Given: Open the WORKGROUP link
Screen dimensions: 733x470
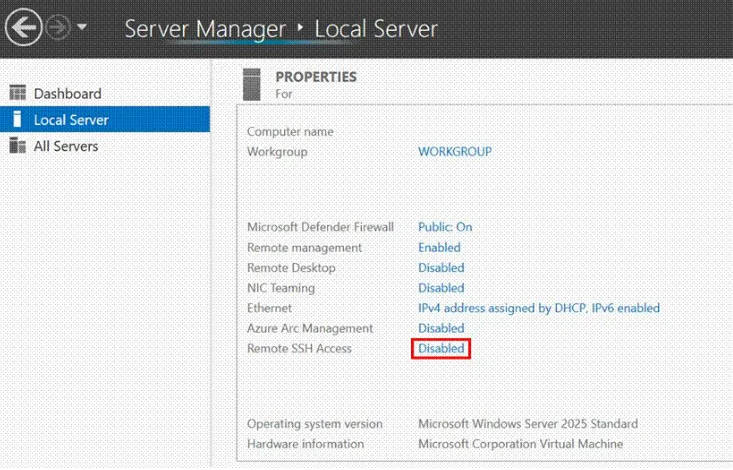Looking at the screenshot, I should 455,152.
